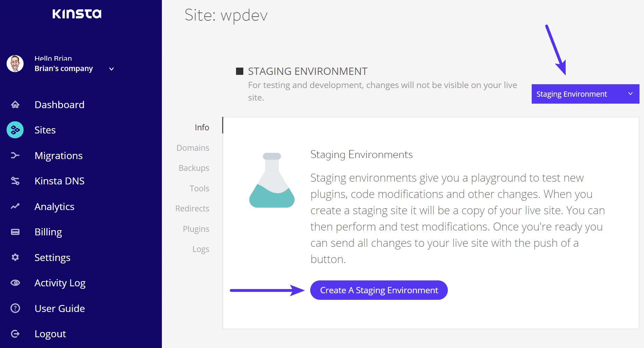The height and width of the screenshot is (348, 644).
Task: Switch to the Redirects tab
Action: [192, 208]
